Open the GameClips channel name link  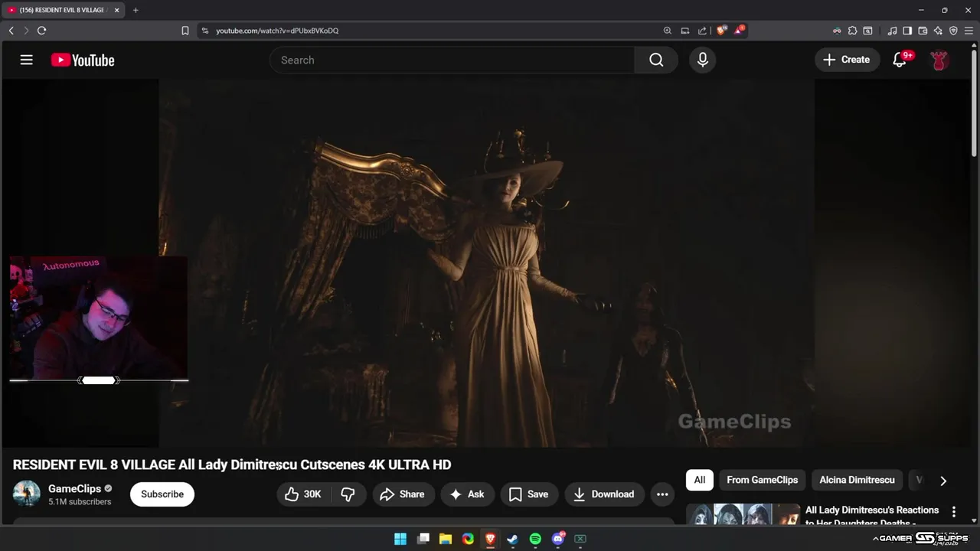click(x=74, y=488)
